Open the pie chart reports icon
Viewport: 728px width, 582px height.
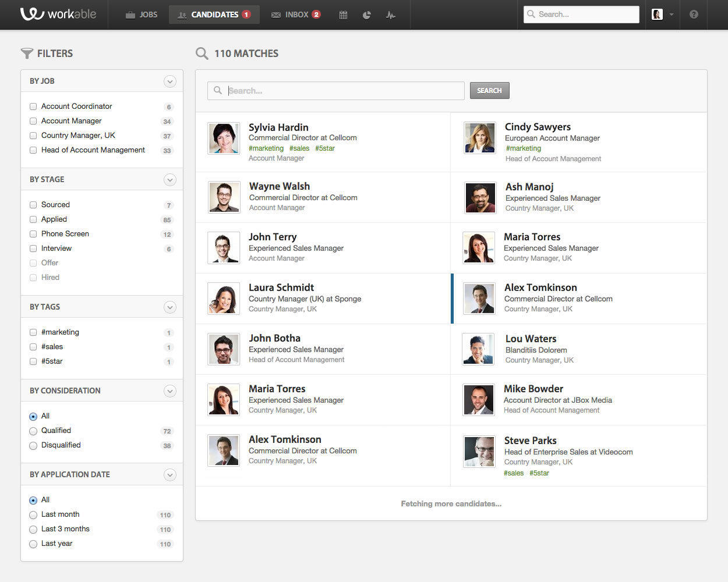point(367,15)
